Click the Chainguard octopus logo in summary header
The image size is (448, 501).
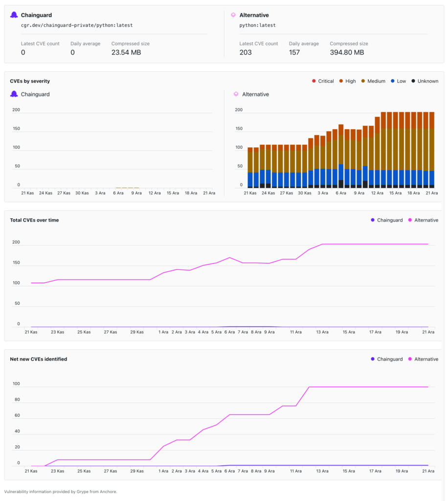pos(14,15)
